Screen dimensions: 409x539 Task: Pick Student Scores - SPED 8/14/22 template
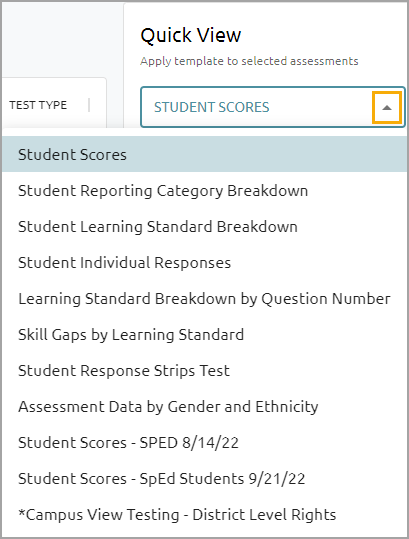204,442
